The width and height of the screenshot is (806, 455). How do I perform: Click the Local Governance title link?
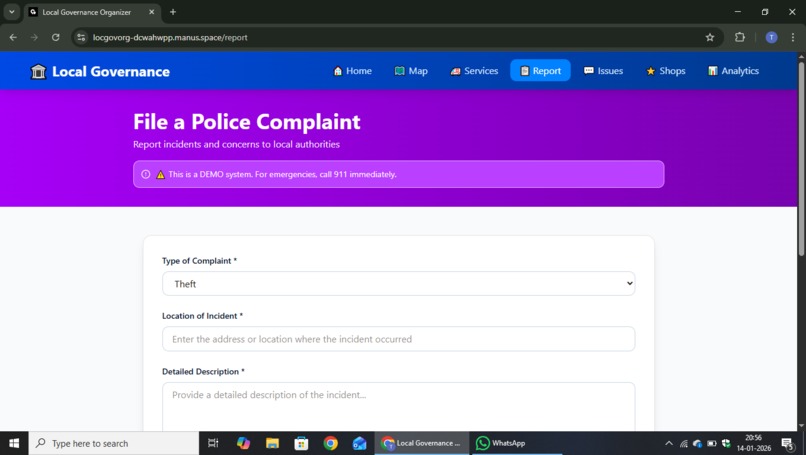pyautogui.click(x=111, y=71)
